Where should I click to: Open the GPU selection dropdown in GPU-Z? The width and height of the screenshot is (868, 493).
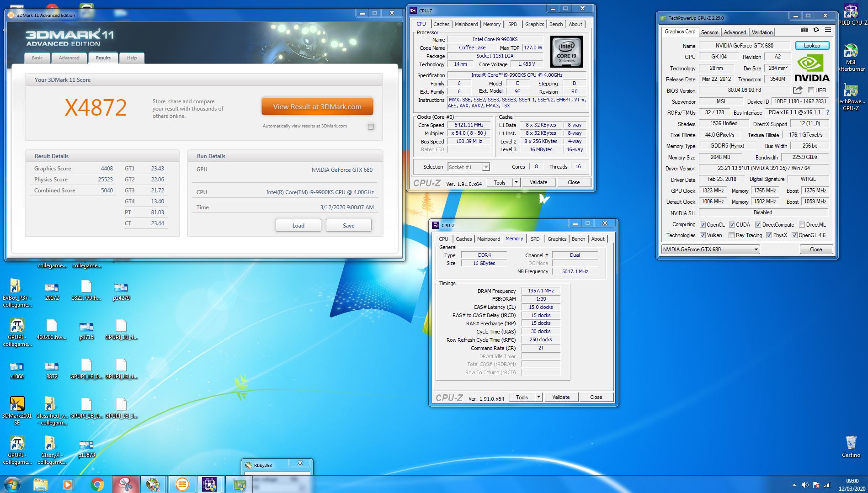click(x=710, y=249)
